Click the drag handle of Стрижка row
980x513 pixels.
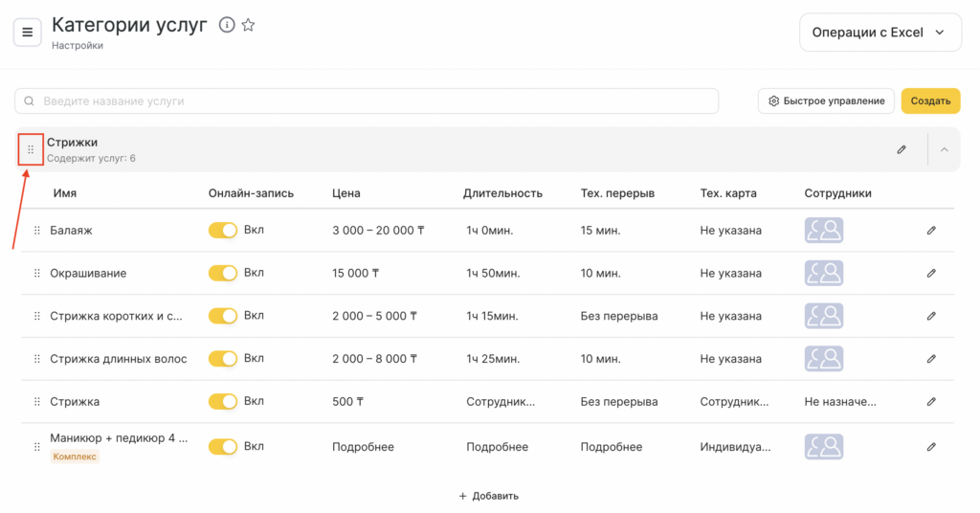tap(37, 402)
